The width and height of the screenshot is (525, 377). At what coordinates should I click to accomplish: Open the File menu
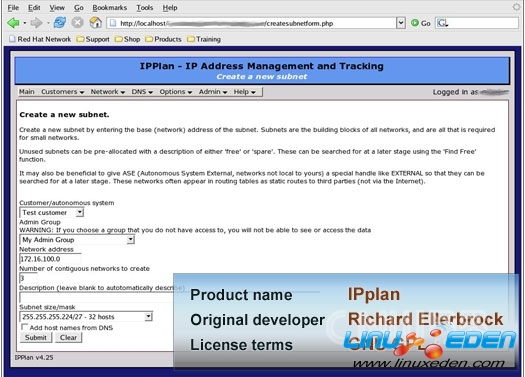tap(13, 7)
